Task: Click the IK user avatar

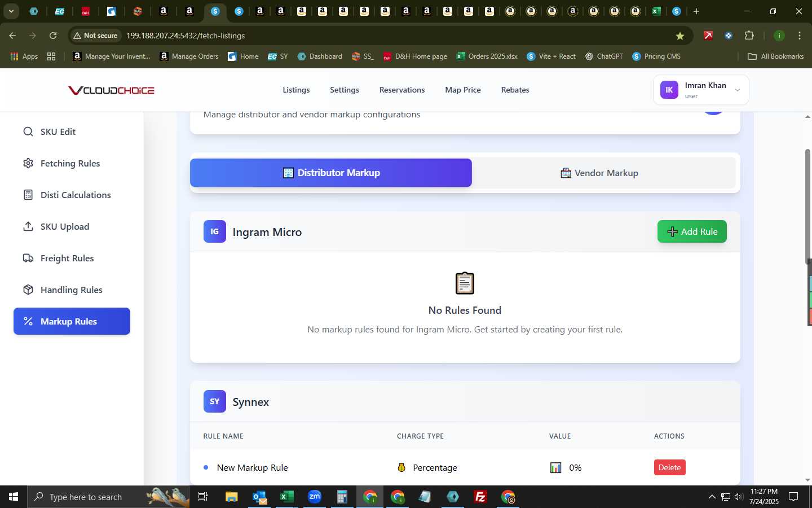Action: (669, 90)
